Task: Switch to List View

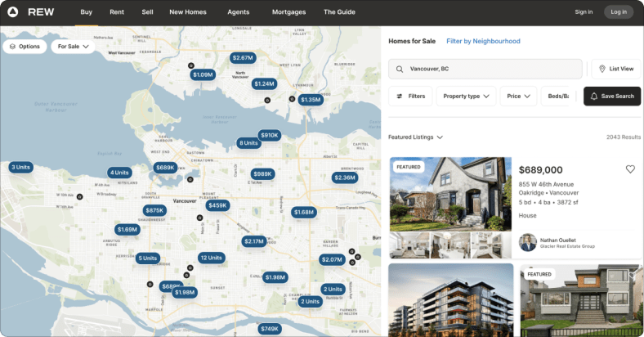Action: [x=616, y=69]
